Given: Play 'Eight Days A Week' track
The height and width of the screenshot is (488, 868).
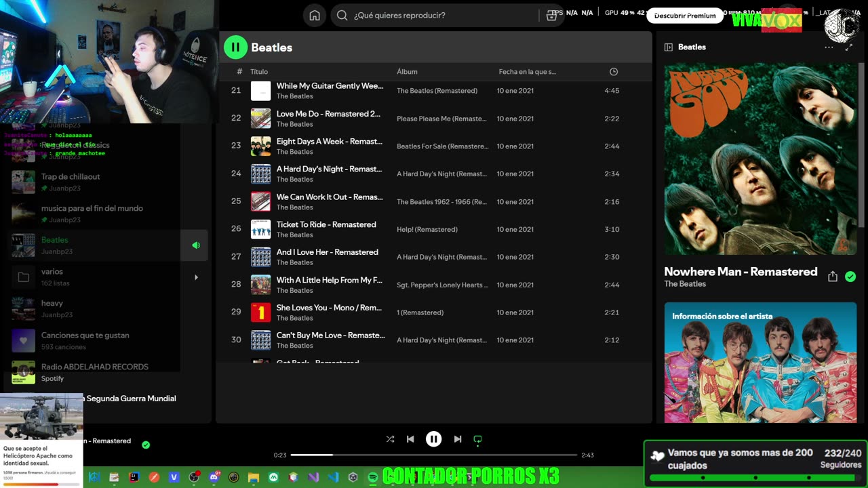Looking at the screenshot, I should click(x=330, y=142).
